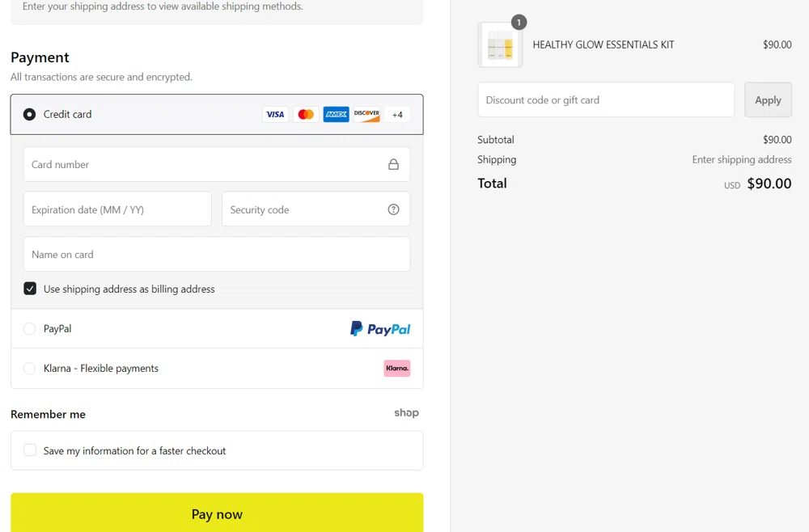Click the discount code input field
Screen dimensions: 809x532
(606, 99)
